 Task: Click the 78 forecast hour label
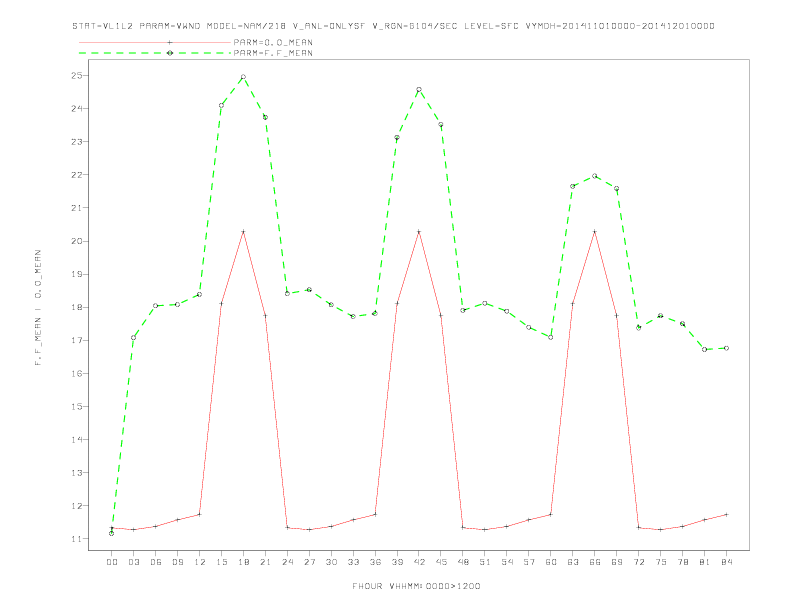click(x=682, y=562)
